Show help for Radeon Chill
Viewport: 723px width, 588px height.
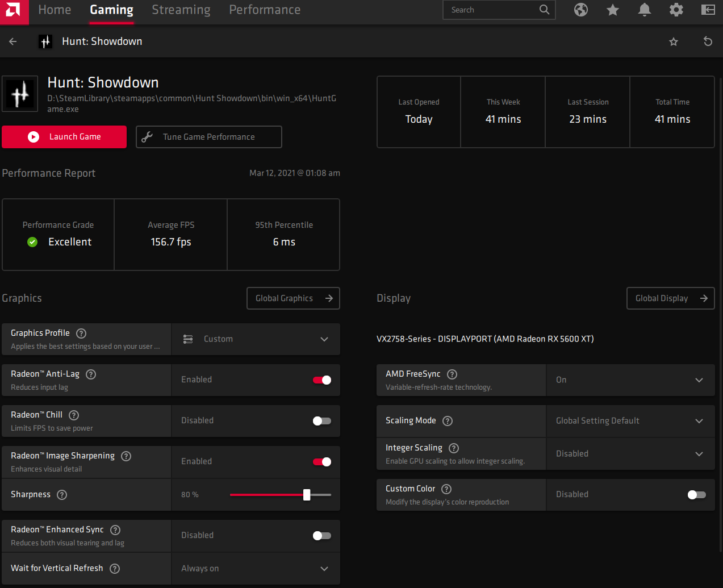pyautogui.click(x=74, y=415)
